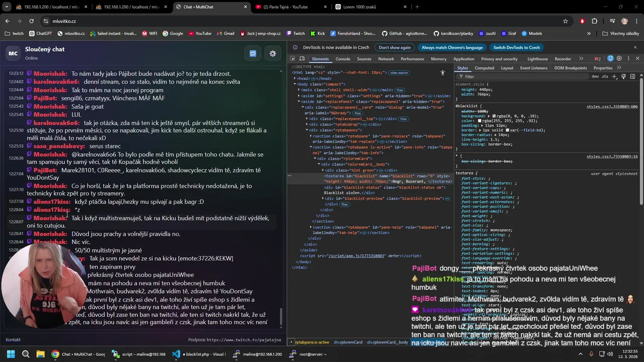Switch to the Console tab in DevTools

[x=343, y=59]
